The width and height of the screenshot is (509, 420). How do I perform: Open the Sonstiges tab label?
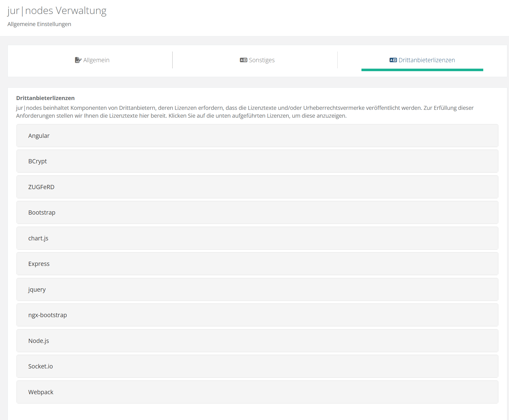(261, 60)
